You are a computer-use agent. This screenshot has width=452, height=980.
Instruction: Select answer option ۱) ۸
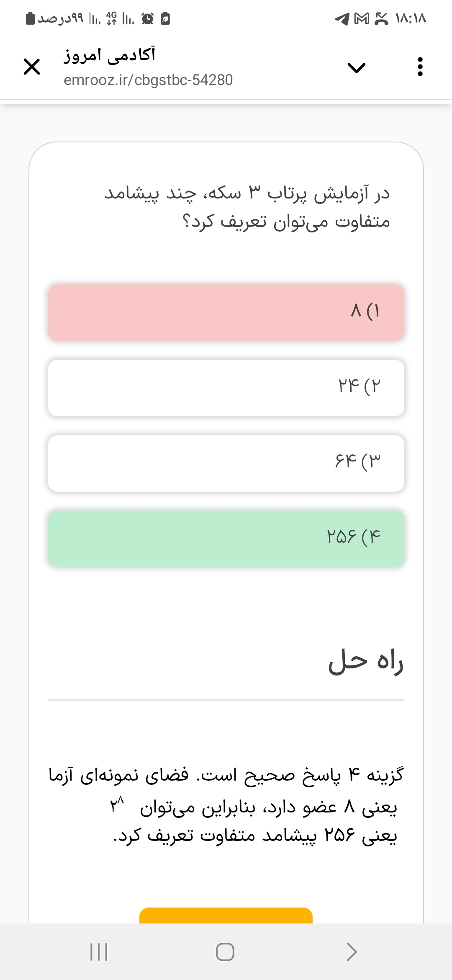click(226, 312)
